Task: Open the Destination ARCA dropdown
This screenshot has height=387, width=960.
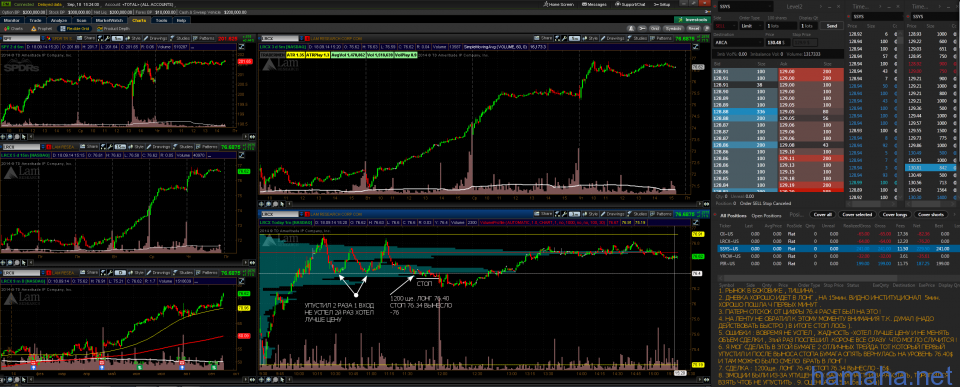Action: point(737,42)
